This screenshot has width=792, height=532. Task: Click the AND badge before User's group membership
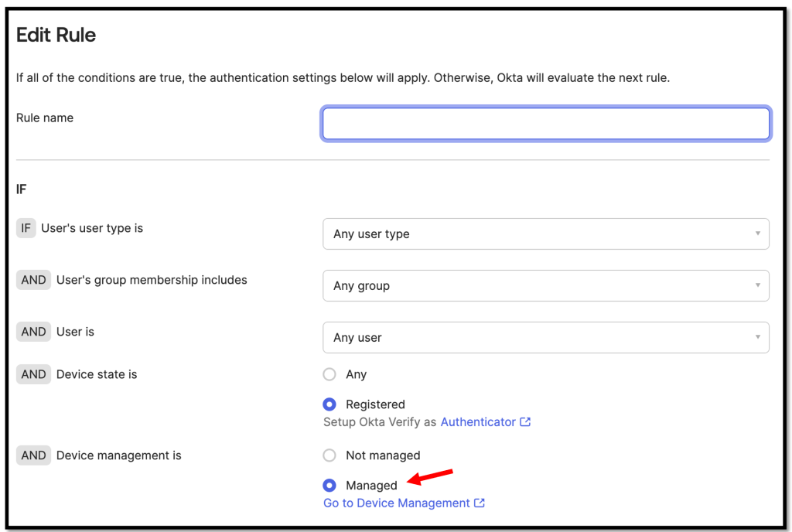point(33,280)
